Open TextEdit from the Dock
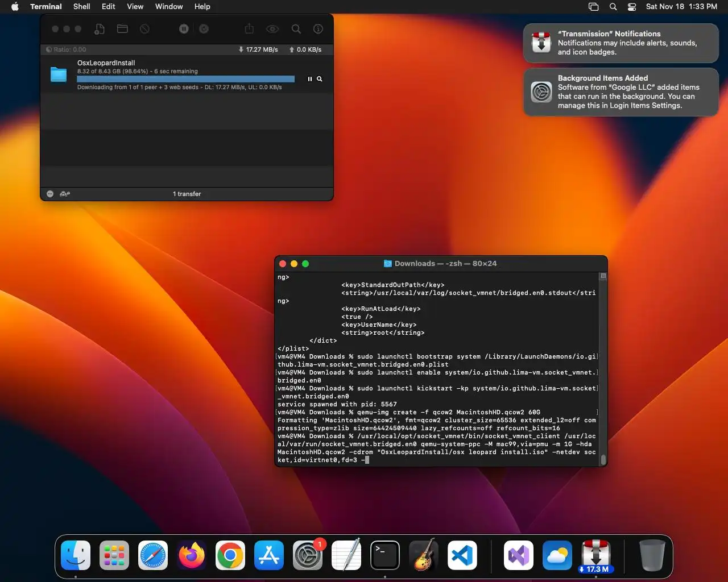This screenshot has width=728, height=582. [x=346, y=555]
